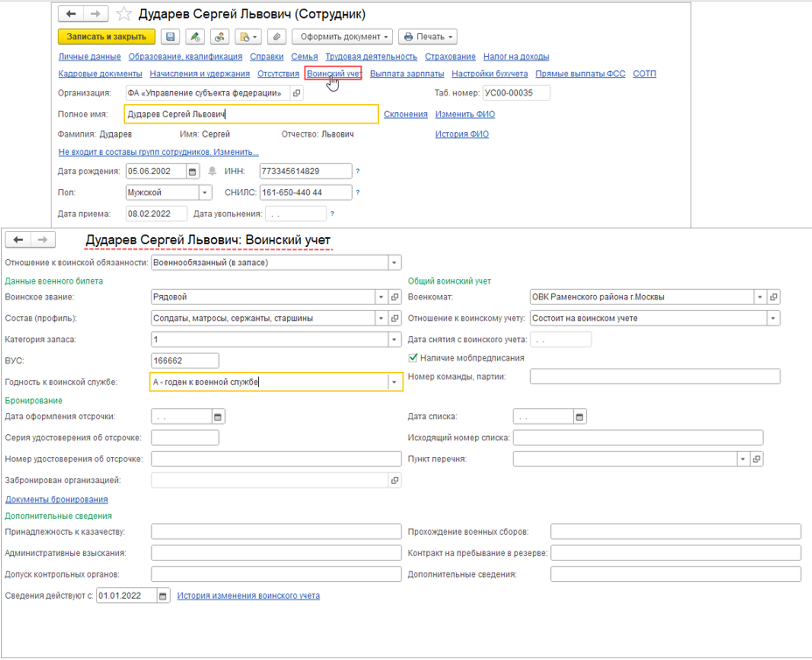812x660 pixels.
Task: Add employee card to favorites with star
Action: tap(124, 14)
